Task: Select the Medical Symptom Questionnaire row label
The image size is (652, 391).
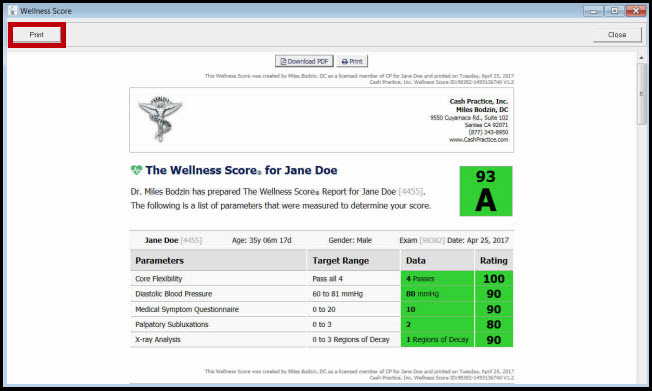Action: coord(187,309)
